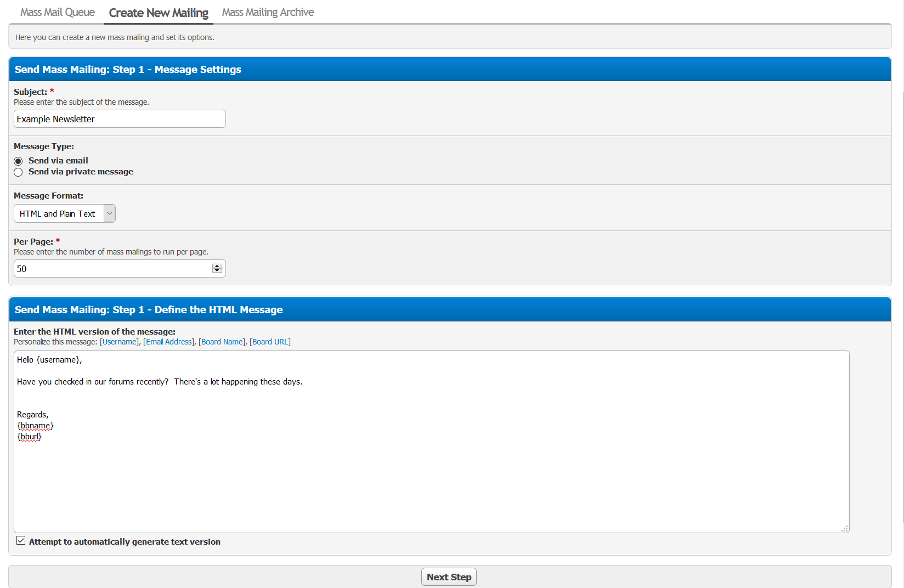Screen dimensions: 904x588
Task: Click the Next Step button
Action: coord(449,577)
